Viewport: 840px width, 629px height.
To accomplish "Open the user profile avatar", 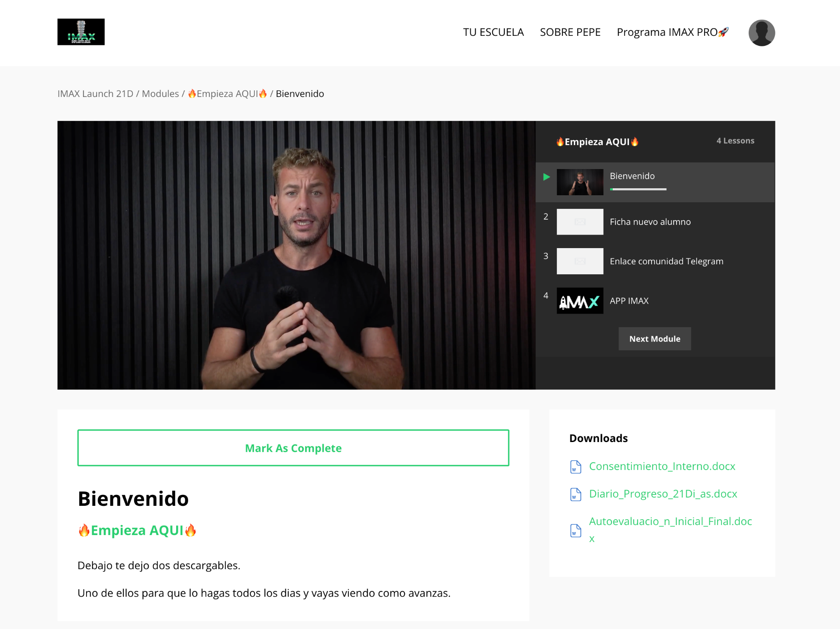I will tap(762, 33).
